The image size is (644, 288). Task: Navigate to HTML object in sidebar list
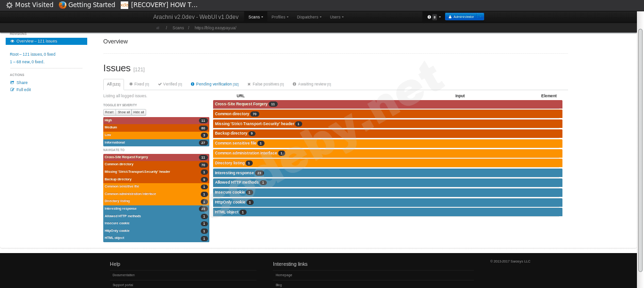(x=156, y=238)
